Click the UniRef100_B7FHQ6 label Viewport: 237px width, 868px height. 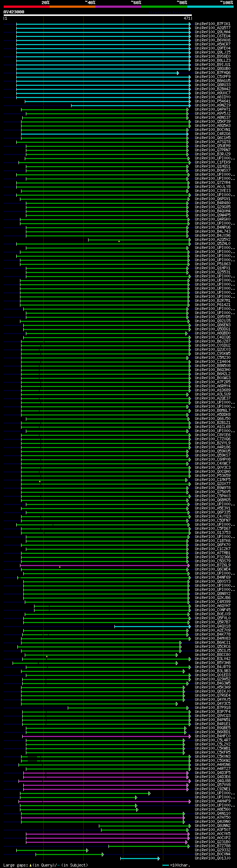point(213,73)
